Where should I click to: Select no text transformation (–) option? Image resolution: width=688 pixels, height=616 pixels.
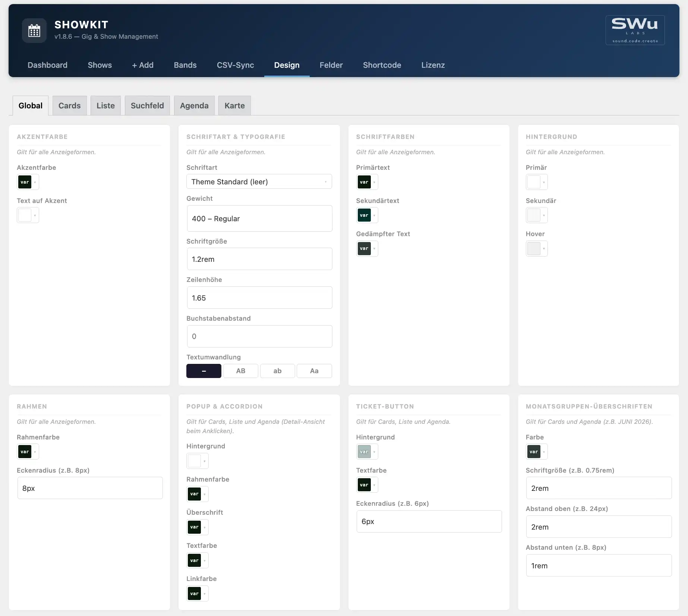coord(204,371)
